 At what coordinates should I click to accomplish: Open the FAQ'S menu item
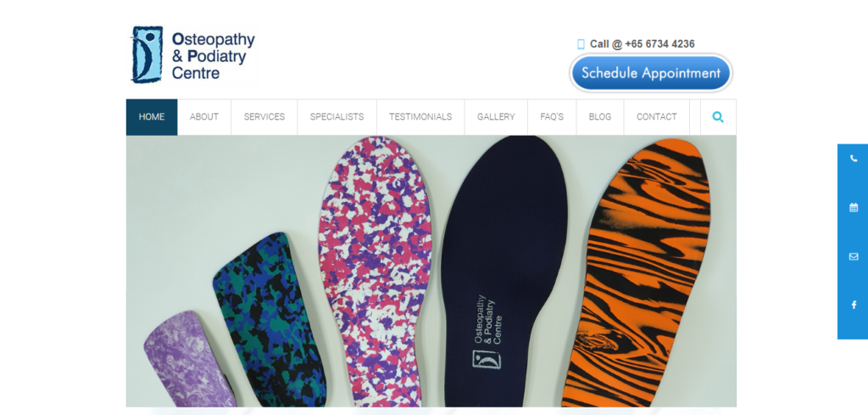pyautogui.click(x=552, y=117)
